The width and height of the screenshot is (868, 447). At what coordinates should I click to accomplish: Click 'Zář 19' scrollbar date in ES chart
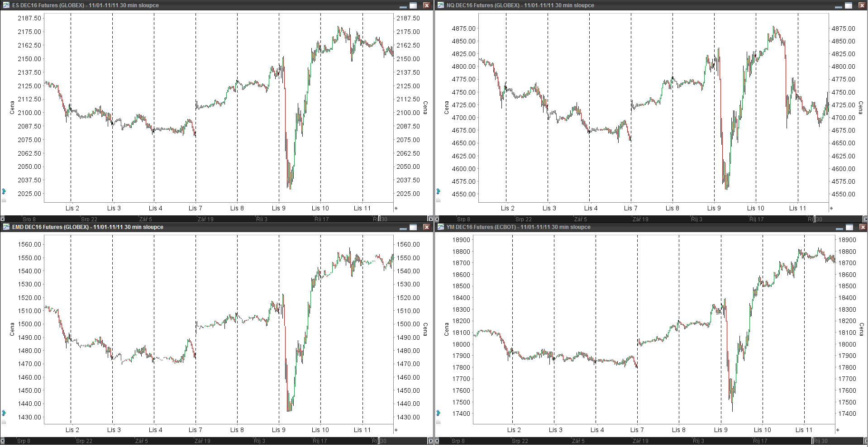205,219
